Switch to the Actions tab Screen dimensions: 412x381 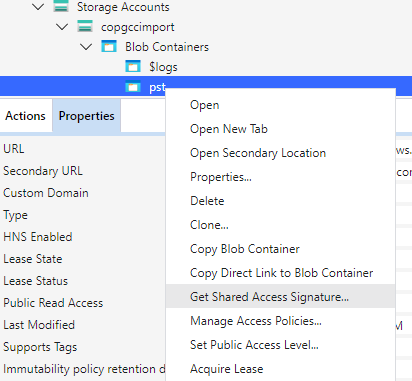coord(26,116)
